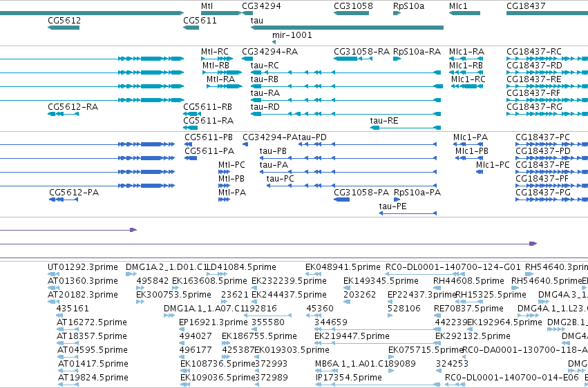Click the tau-RC transcript label
The width and height of the screenshot is (588, 388).
point(265,66)
